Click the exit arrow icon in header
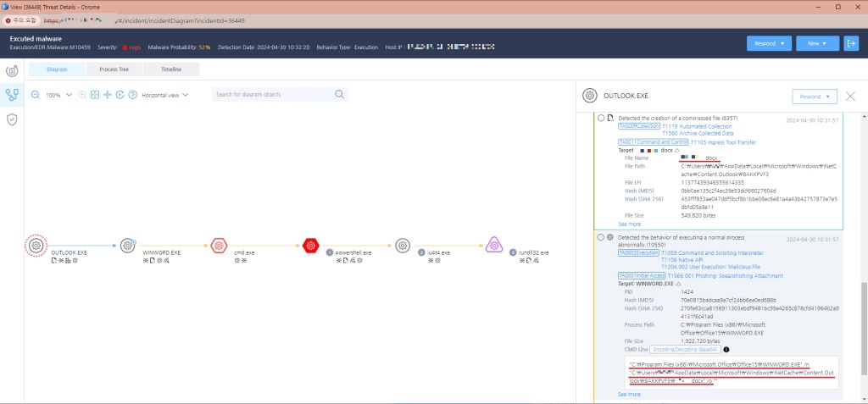The image size is (868, 404). pyautogui.click(x=850, y=44)
